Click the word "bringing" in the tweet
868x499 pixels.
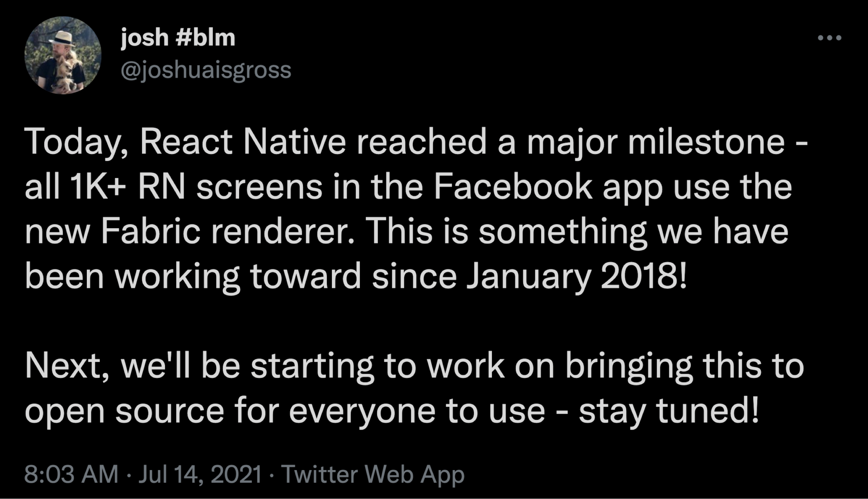628,366
